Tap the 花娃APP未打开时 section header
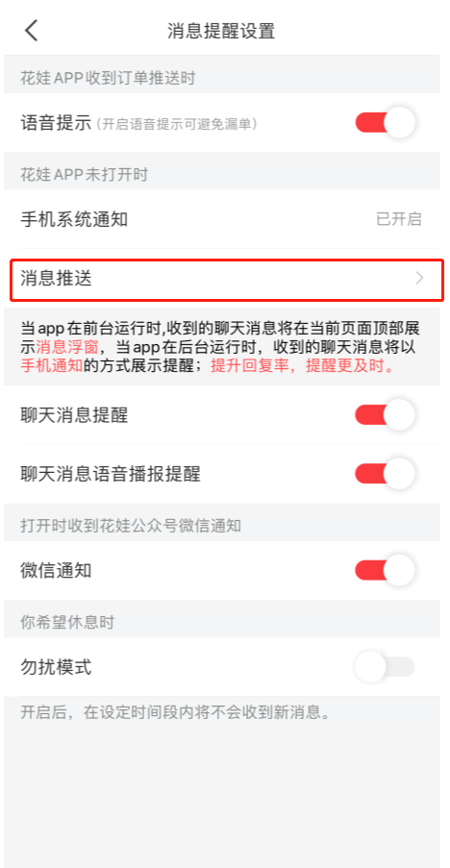The height and width of the screenshot is (868, 450). click(x=84, y=175)
